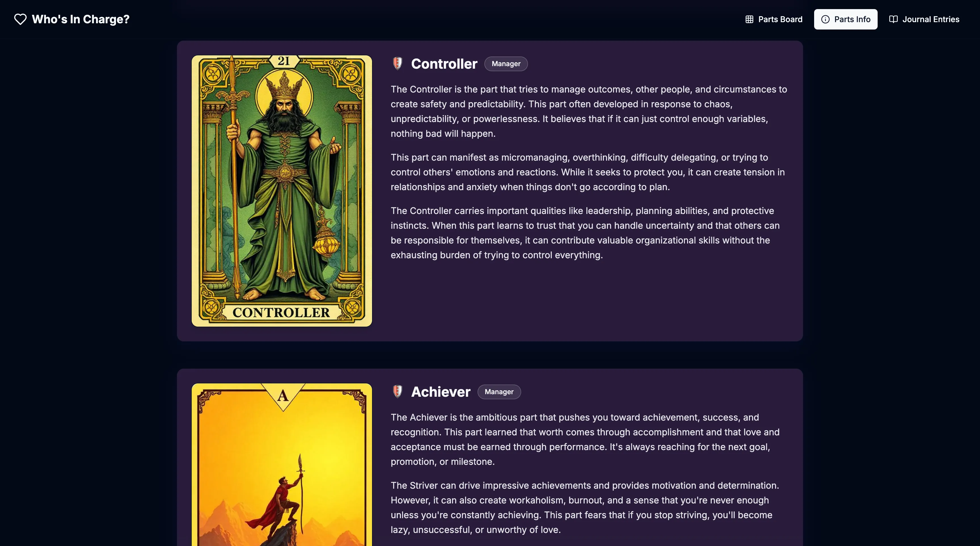Click the heart logo icon
980x546 pixels.
tap(20, 19)
